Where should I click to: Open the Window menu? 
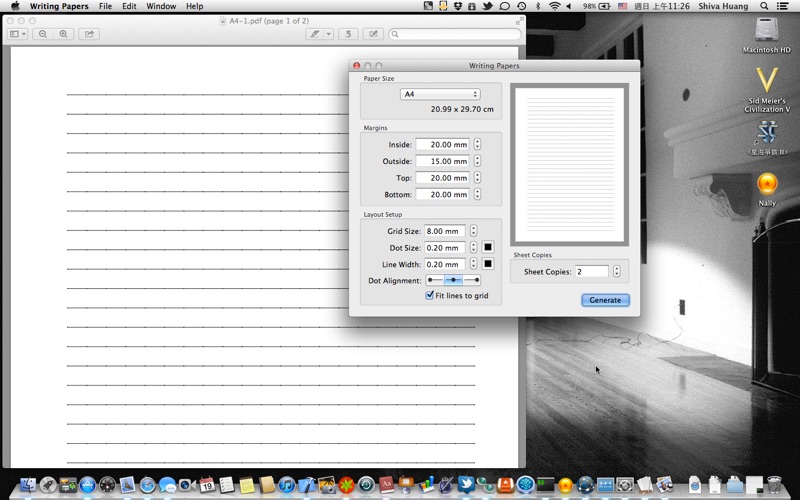pyautogui.click(x=161, y=6)
